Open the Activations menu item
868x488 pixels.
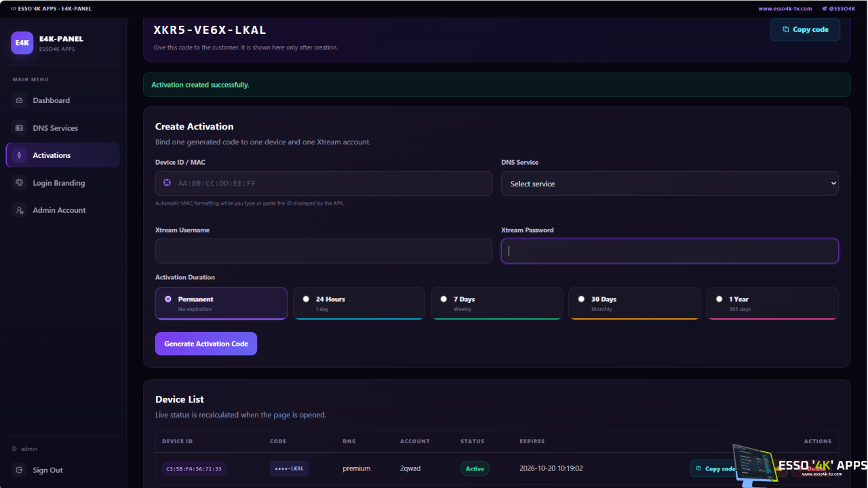point(62,155)
